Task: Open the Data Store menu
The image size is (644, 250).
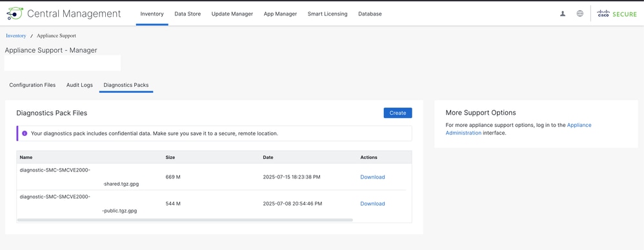Action: [x=188, y=14]
